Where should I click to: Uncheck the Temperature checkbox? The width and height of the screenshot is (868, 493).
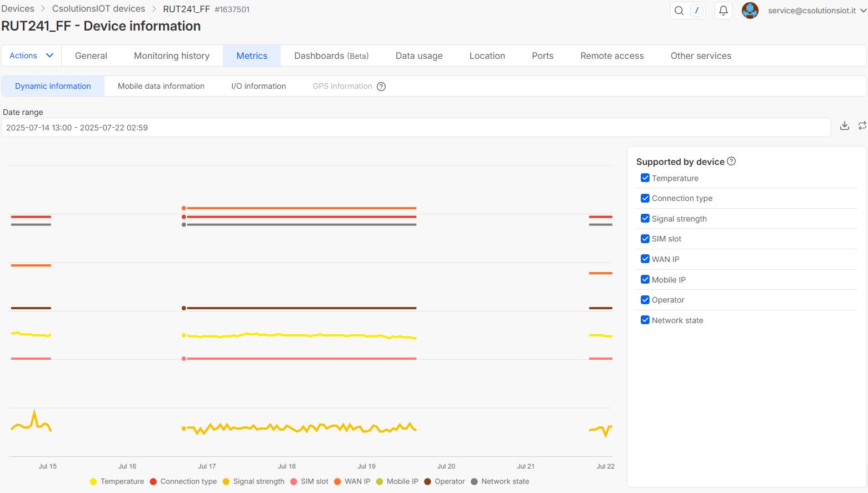pyautogui.click(x=645, y=178)
